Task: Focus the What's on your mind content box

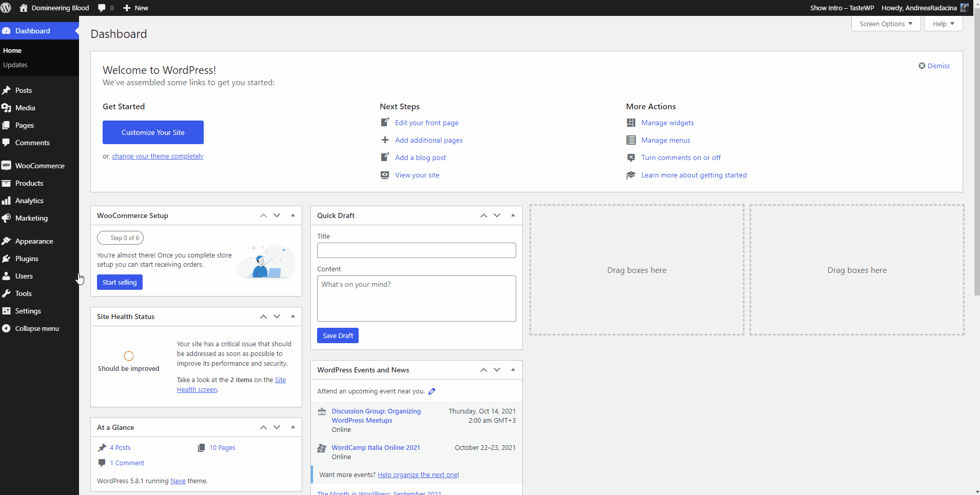Action: point(417,299)
